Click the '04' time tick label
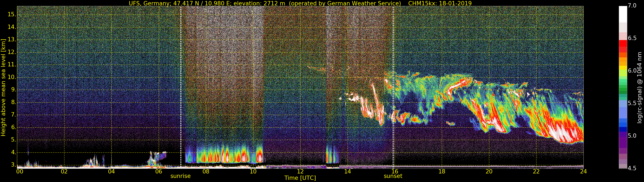The width and height of the screenshot is (644, 182). (111, 172)
